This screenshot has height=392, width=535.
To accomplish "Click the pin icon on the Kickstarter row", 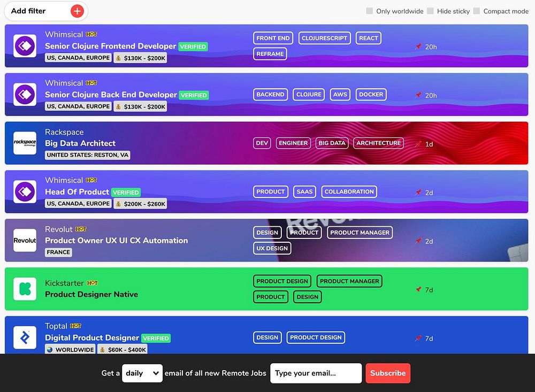I will (x=418, y=289).
